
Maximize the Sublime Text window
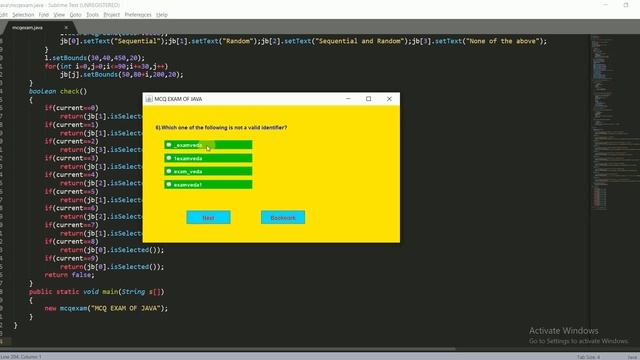pyautogui.click(x=626, y=5)
